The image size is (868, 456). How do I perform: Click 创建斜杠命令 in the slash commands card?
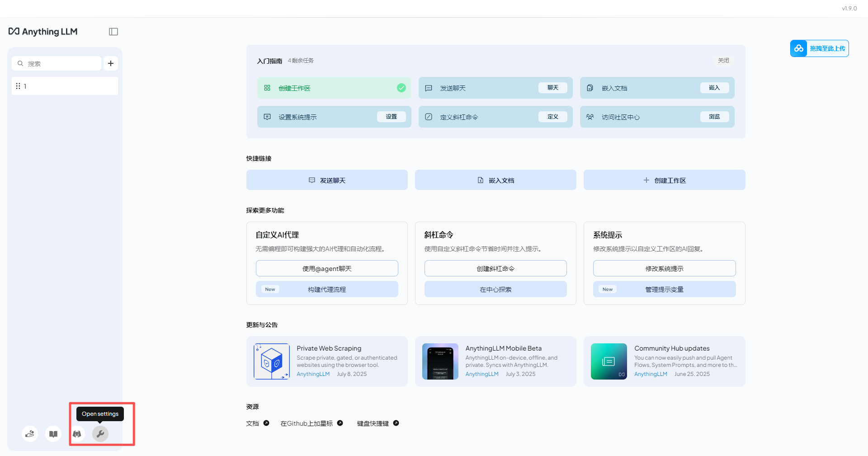[x=495, y=268]
